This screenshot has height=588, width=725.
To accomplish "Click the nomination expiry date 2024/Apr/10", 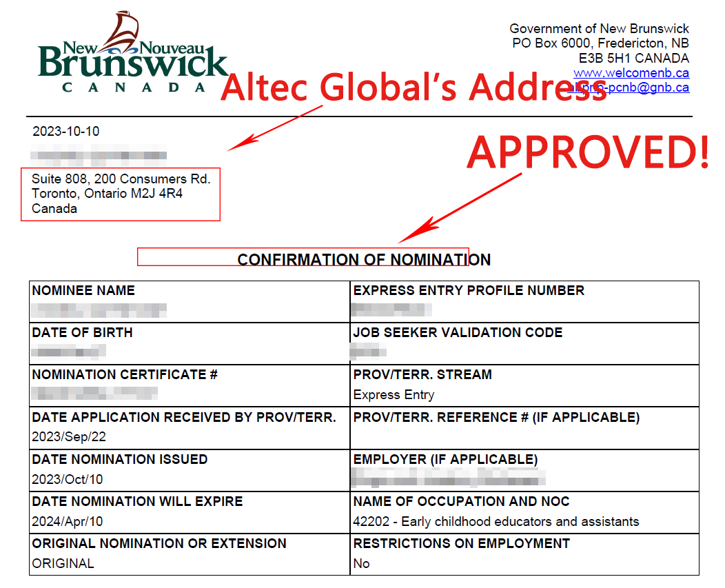I will [68, 521].
